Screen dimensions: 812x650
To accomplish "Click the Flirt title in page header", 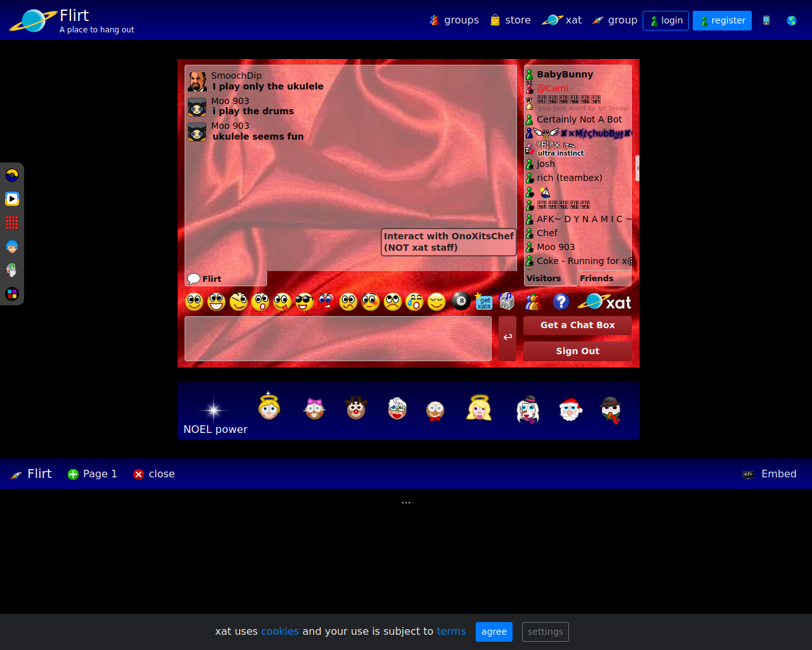I will pos(74,15).
